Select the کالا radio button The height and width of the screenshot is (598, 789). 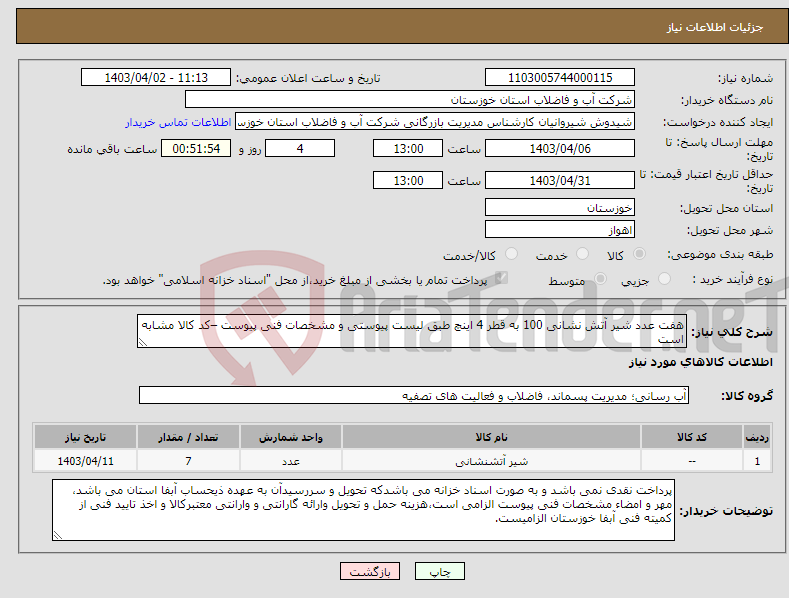click(x=639, y=254)
